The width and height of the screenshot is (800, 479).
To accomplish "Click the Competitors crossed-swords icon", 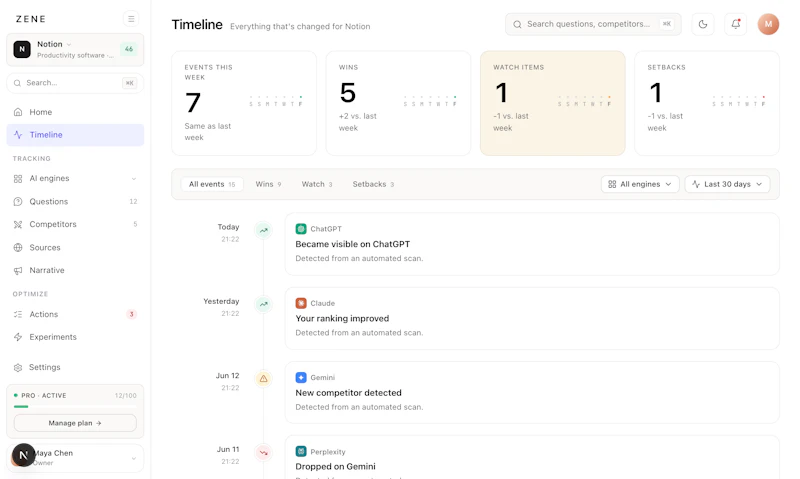I will point(18,224).
